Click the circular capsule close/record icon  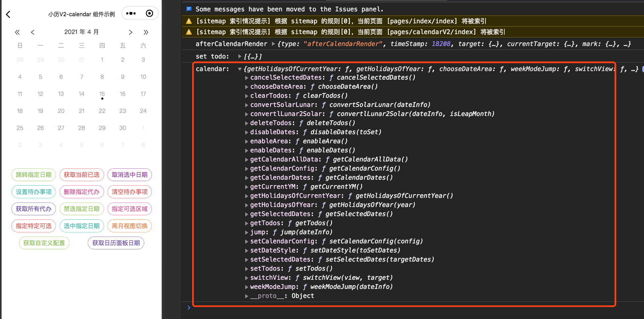click(x=149, y=13)
